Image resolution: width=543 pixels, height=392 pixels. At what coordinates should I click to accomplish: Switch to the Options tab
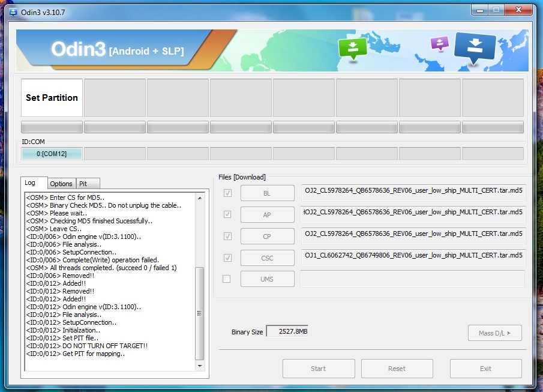coord(61,183)
